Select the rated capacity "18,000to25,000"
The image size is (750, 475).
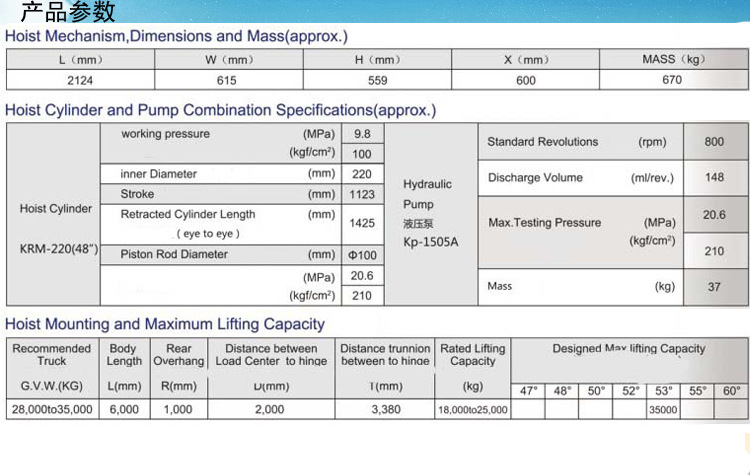(x=473, y=410)
